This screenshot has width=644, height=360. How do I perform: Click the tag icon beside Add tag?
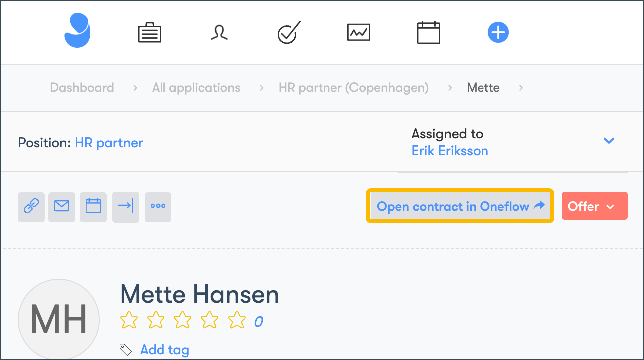[x=126, y=349]
